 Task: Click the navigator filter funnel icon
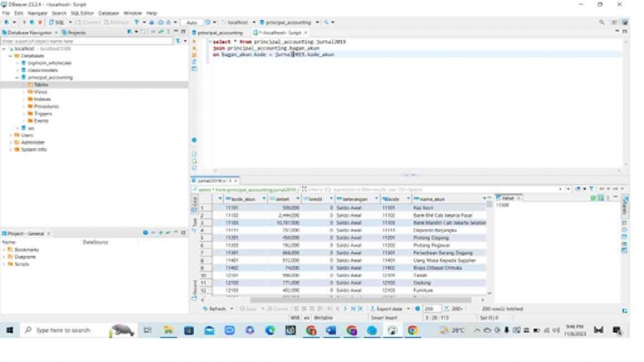pos(178,41)
